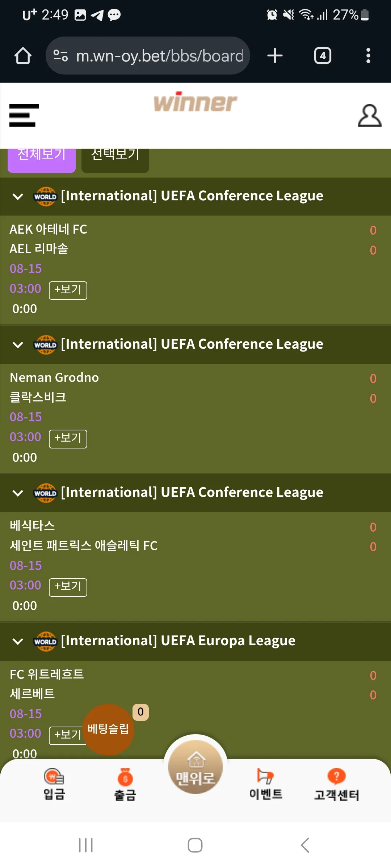Click +보기 for AEK 아테네 FC match

click(x=68, y=290)
